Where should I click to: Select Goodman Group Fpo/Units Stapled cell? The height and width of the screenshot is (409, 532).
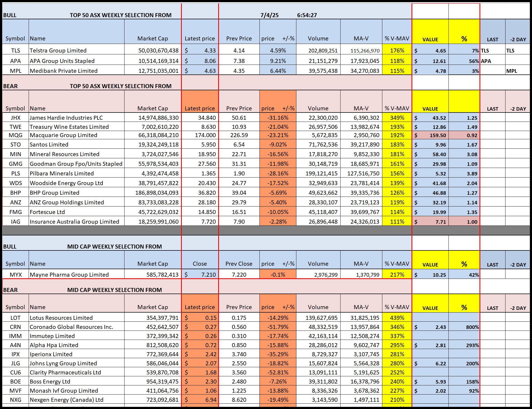pos(77,164)
